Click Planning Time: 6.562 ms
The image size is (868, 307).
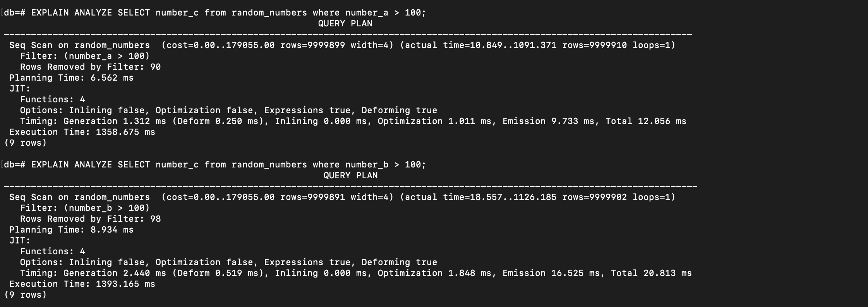pos(71,78)
